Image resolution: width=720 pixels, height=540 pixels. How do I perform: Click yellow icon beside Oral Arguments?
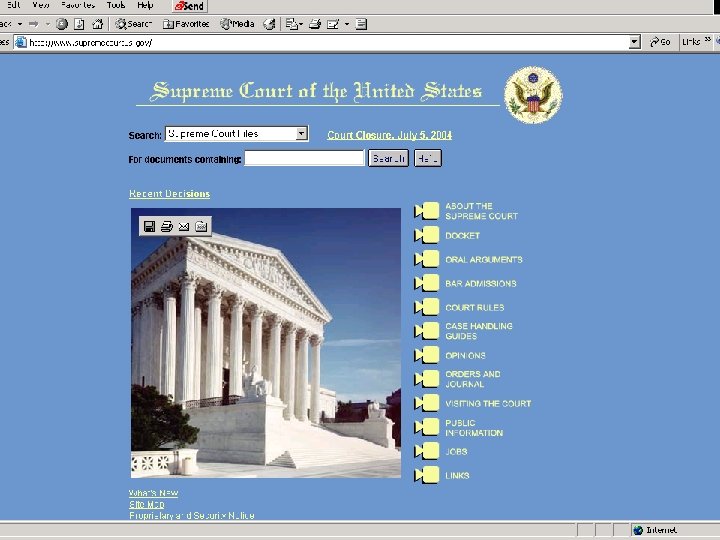coord(427,259)
